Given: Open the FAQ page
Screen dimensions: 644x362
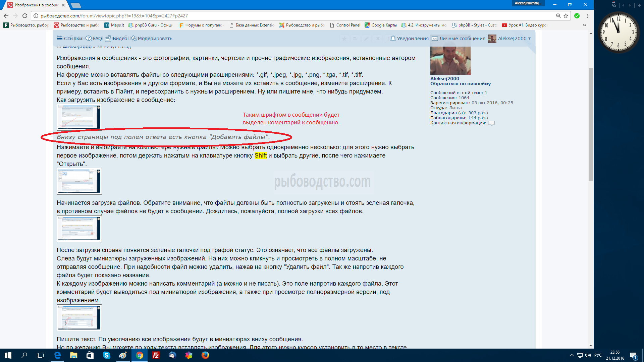Looking at the screenshot, I should point(94,39).
